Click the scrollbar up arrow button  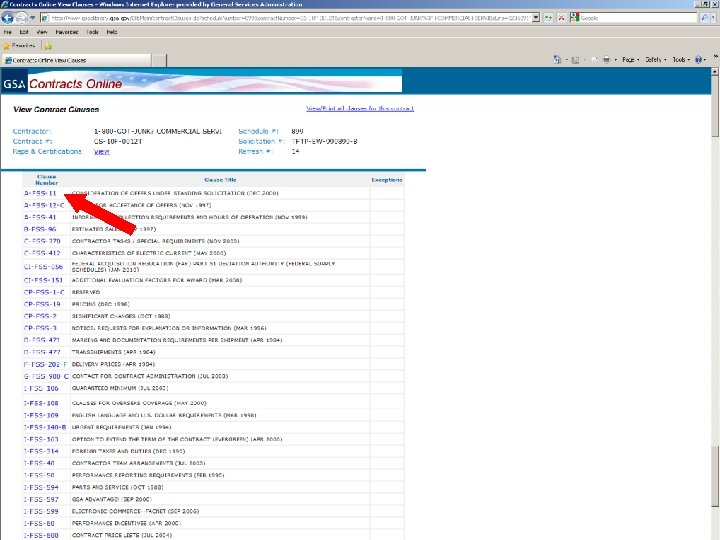(x=715, y=72)
